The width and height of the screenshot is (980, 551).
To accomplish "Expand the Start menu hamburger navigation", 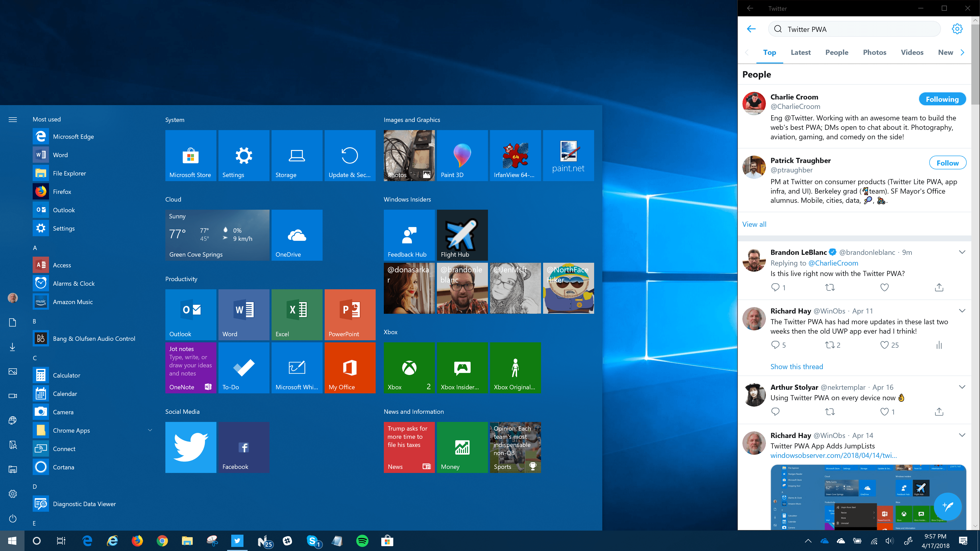I will click(x=13, y=119).
